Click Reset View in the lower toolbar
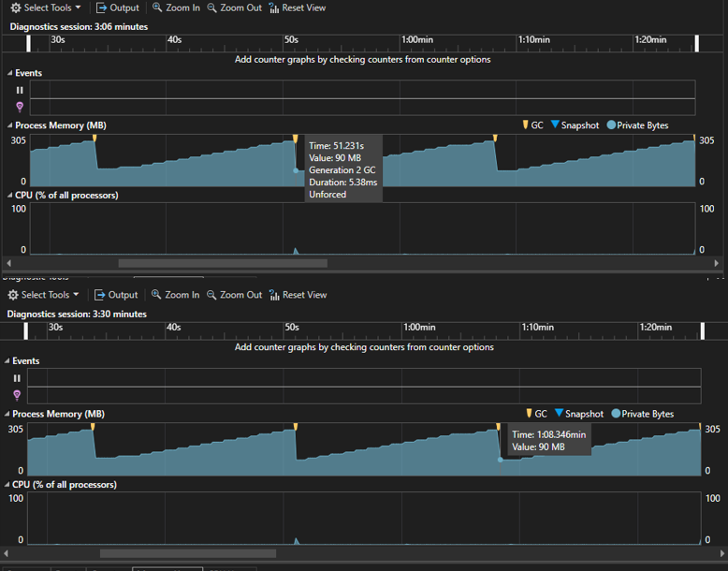This screenshot has height=571, width=728. pyautogui.click(x=297, y=295)
